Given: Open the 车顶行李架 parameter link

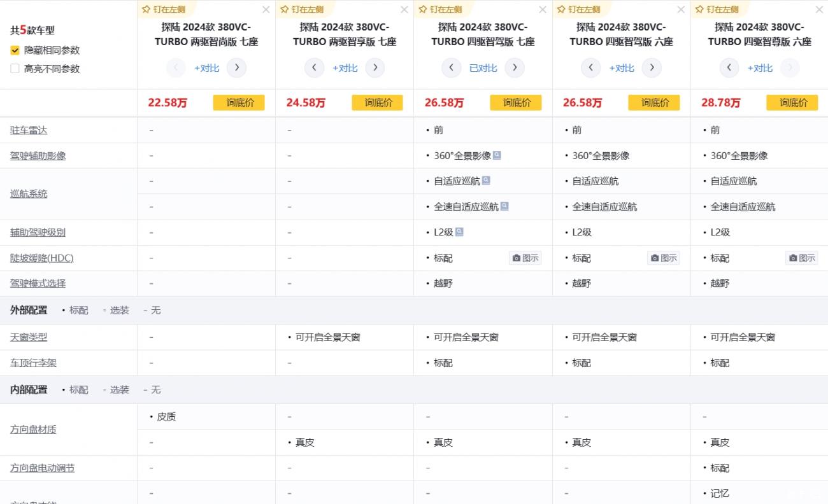Looking at the screenshot, I should pyautogui.click(x=33, y=363).
